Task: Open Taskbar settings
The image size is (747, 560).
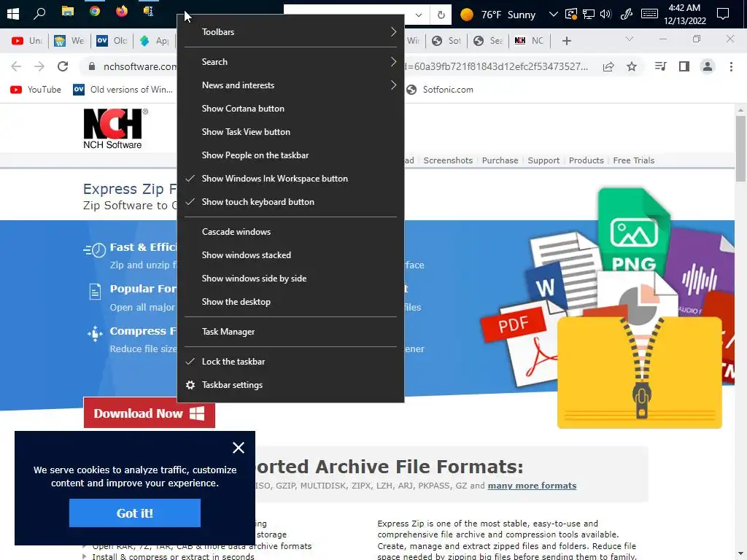Action: [290, 385]
